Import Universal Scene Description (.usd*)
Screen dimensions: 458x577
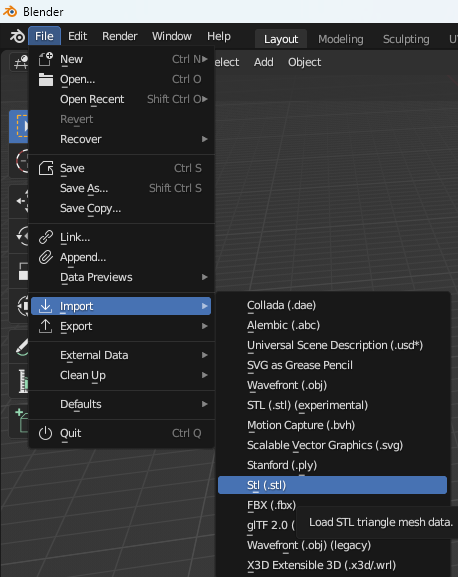point(333,345)
